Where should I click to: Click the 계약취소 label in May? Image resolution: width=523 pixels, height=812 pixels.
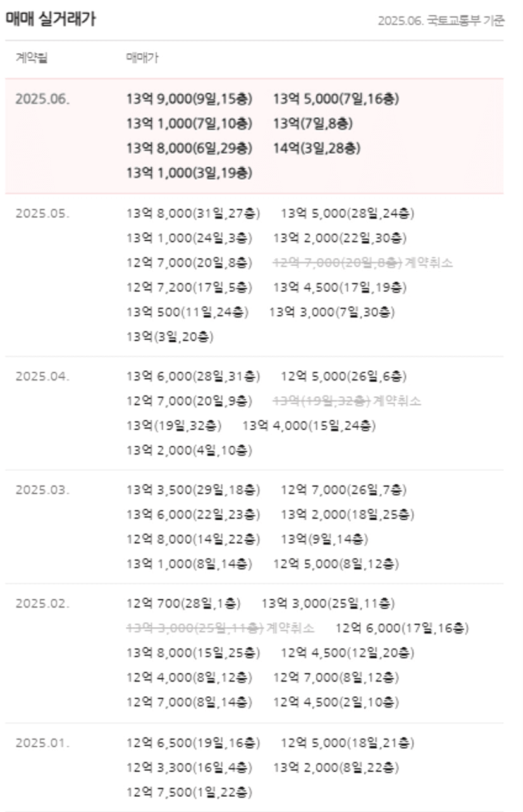point(429,263)
